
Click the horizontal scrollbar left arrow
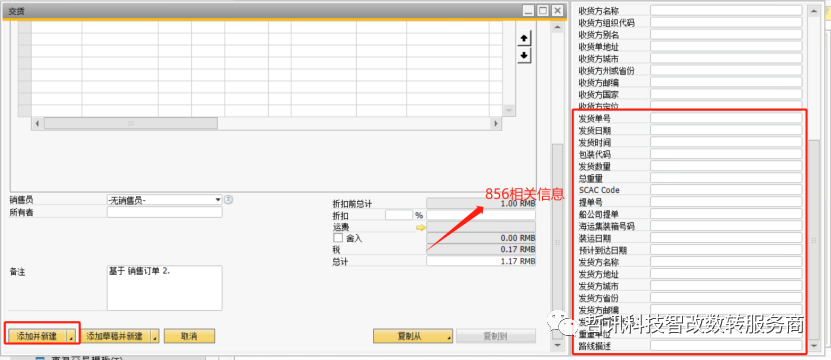pyautogui.click(x=37, y=123)
